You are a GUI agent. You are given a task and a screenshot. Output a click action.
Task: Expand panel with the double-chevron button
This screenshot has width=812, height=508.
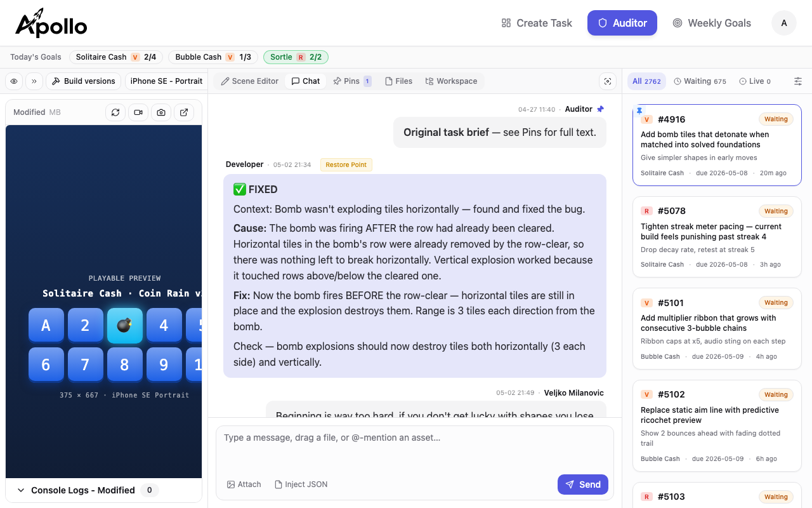[34, 81]
